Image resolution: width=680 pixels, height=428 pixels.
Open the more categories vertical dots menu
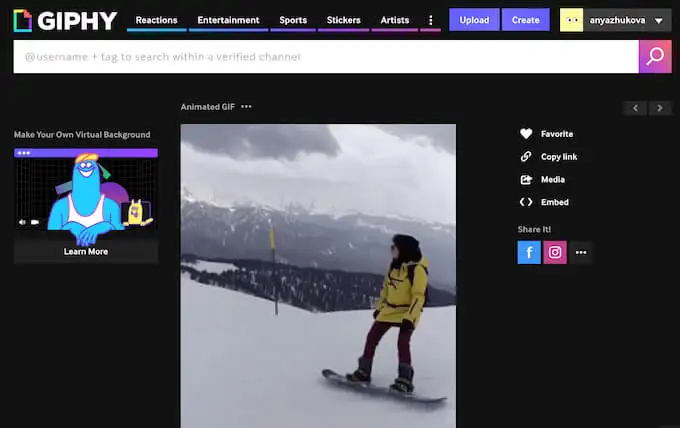pyautogui.click(x=431, y=20)
